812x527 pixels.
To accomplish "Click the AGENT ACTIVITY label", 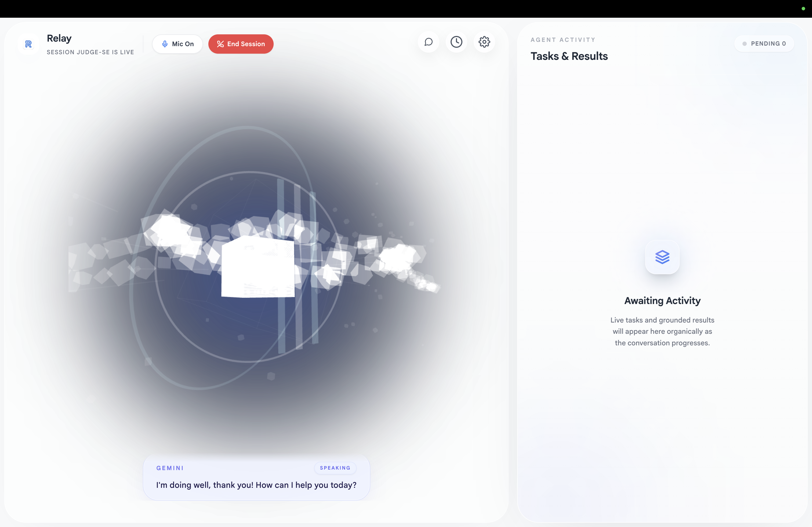I will (x=563, y=40).
